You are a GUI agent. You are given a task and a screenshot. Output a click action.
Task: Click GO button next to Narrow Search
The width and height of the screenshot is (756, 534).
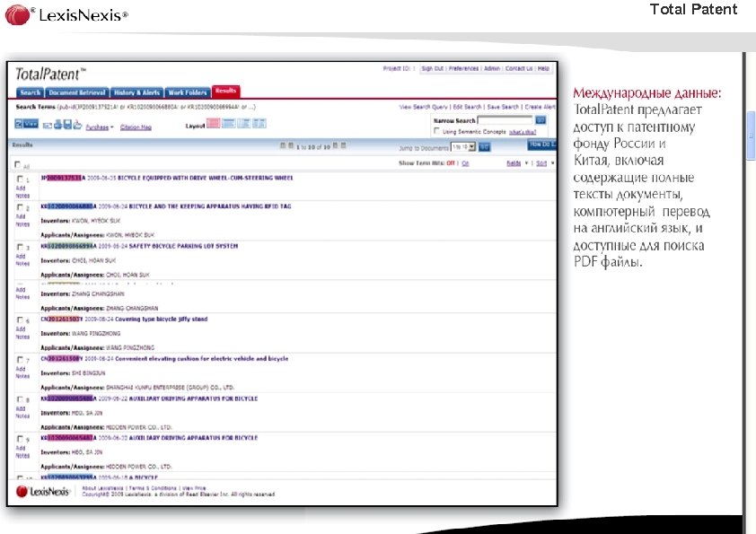point(541,120)
